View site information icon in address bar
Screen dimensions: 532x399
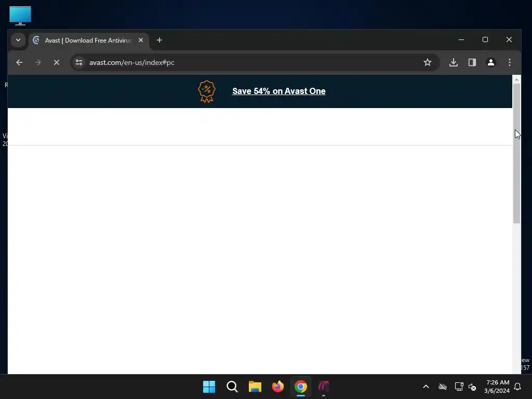pos(79,62)
